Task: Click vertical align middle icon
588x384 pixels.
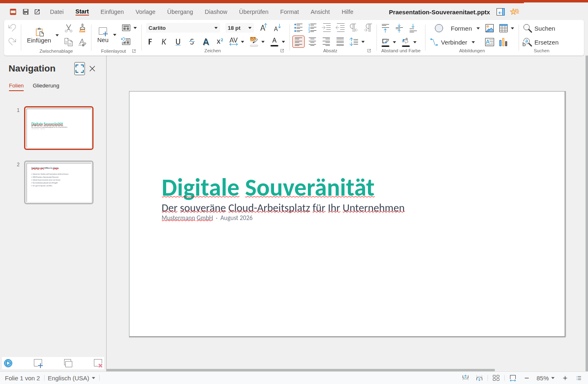Action: (399, 28)
